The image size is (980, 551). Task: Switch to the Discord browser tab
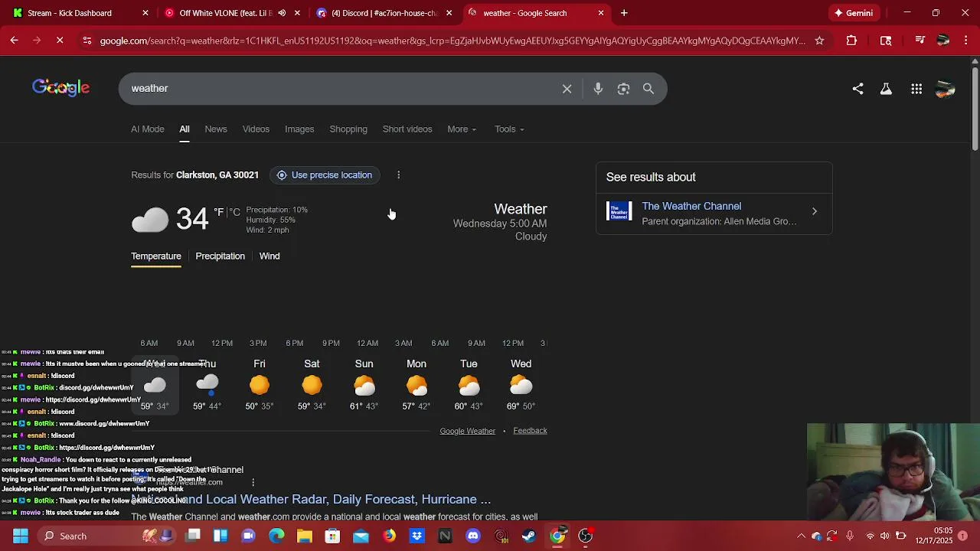[x=385, y=13]
